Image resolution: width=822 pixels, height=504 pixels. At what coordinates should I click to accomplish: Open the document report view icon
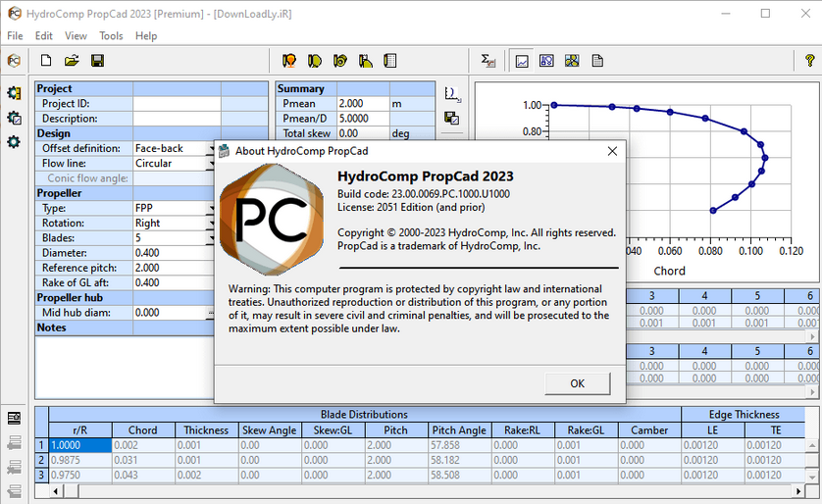point(597,61)
